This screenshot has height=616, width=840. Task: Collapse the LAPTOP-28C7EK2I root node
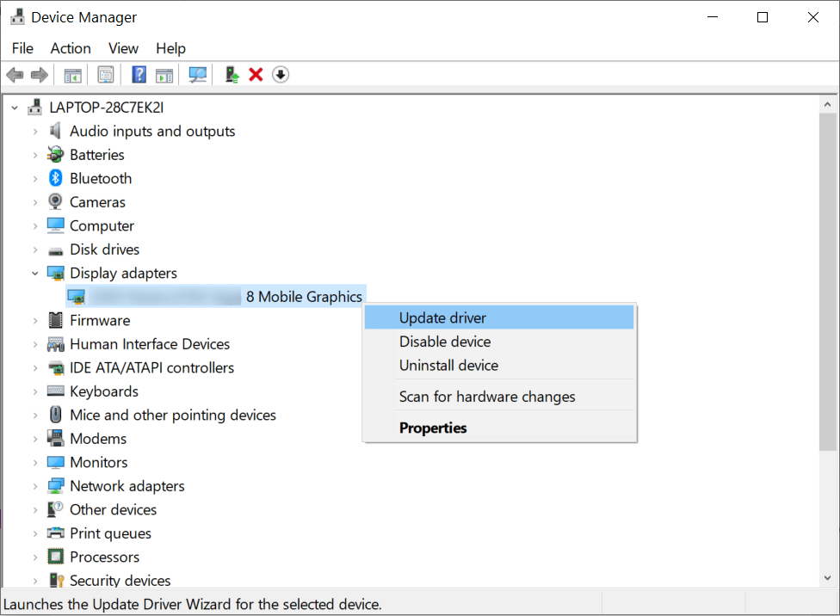15,108
